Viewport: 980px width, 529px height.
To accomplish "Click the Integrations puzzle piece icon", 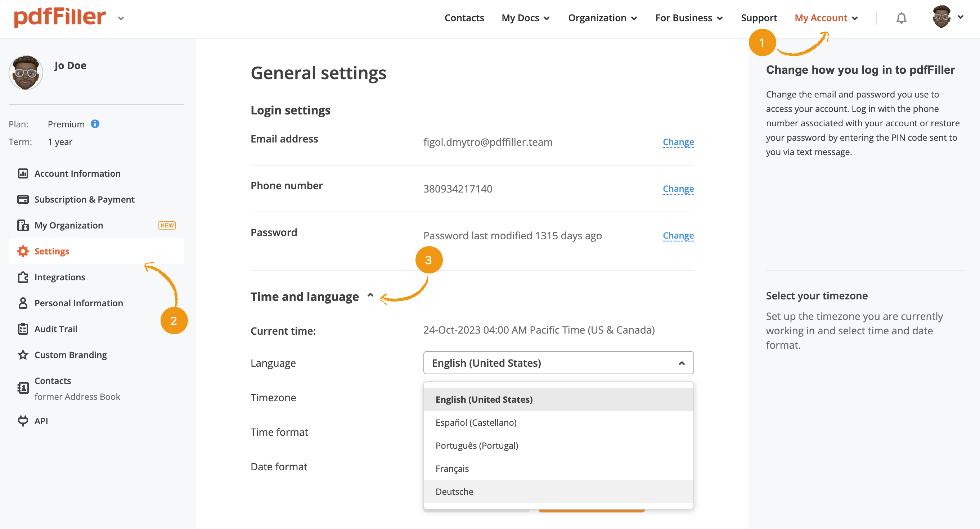I will [x=23, y=277].
